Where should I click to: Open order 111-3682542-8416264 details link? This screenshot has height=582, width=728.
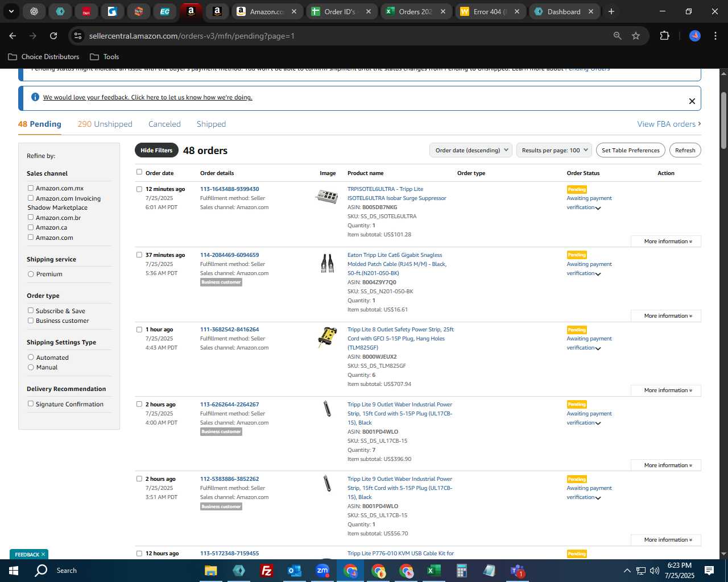[x=229, y=330]
